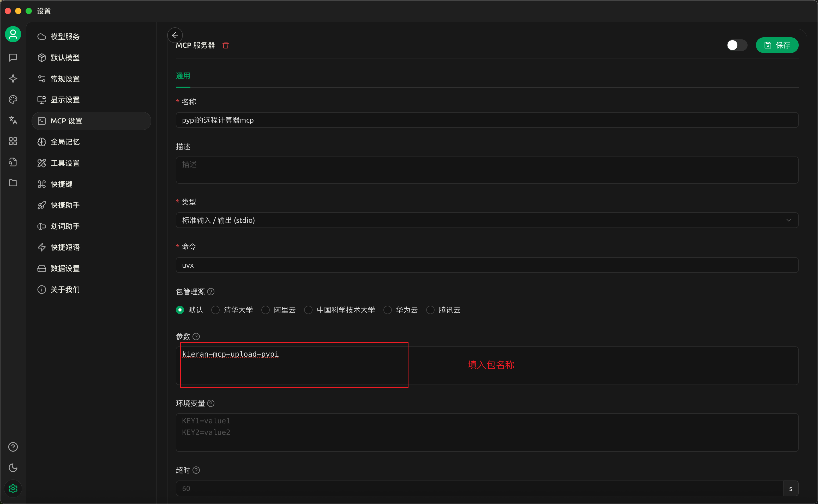The image size is (818, 504).
Task: Open 划词助手 settings
Action: pyautogui.click(x=91, y=226)
